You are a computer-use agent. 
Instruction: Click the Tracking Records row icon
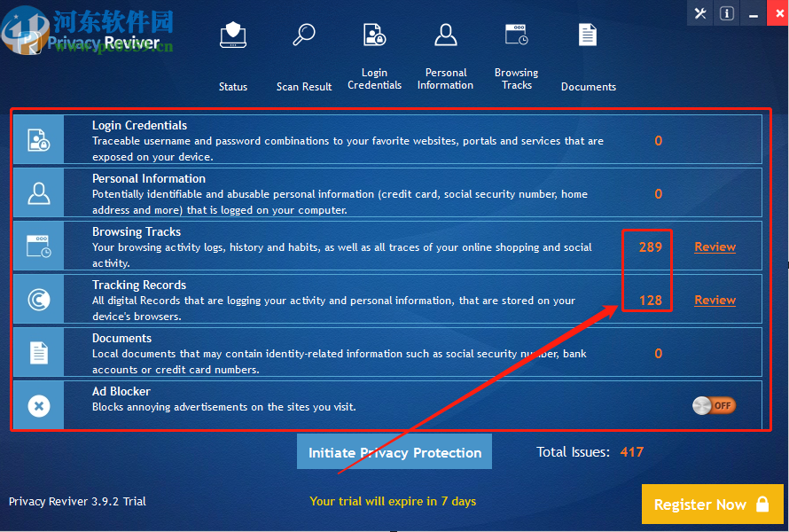[39, 300]
